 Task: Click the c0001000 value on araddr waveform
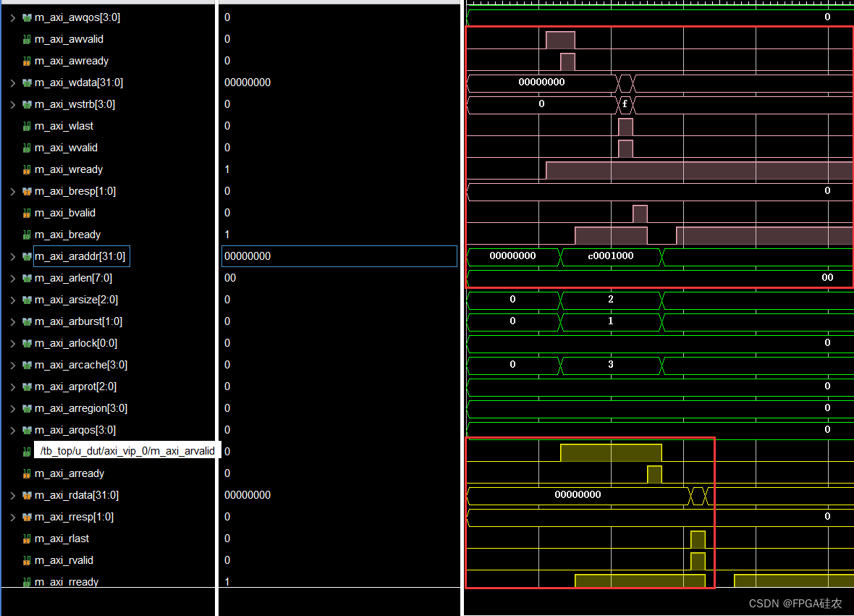pyautogui.click(x=610, y=257)
